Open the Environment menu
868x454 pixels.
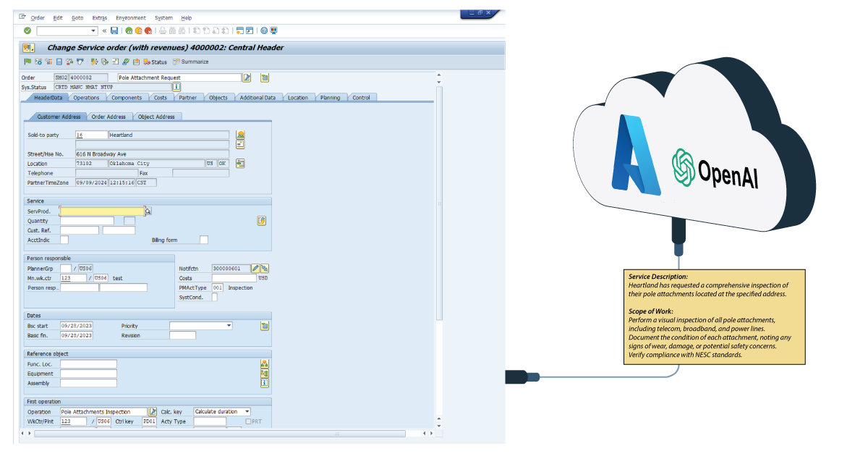[x=131, y=17]
